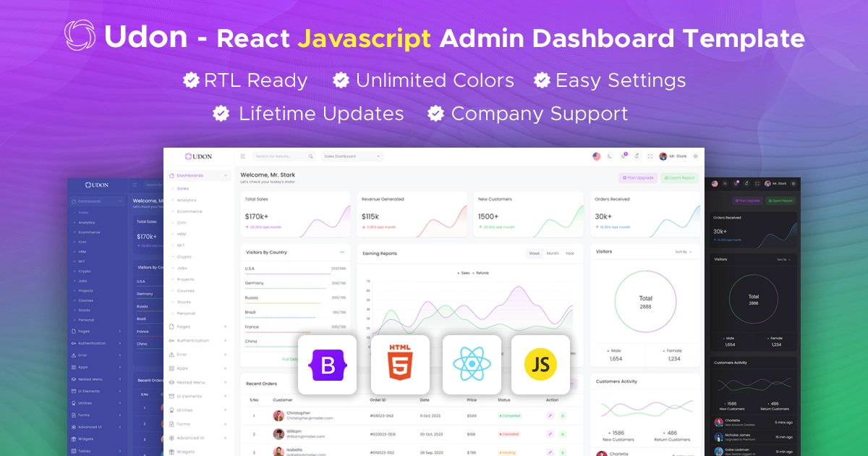This screenshot has height=456, width=868.
Task: Select Ecommerce in the white sidebar
Action: (x=190, y=211)
